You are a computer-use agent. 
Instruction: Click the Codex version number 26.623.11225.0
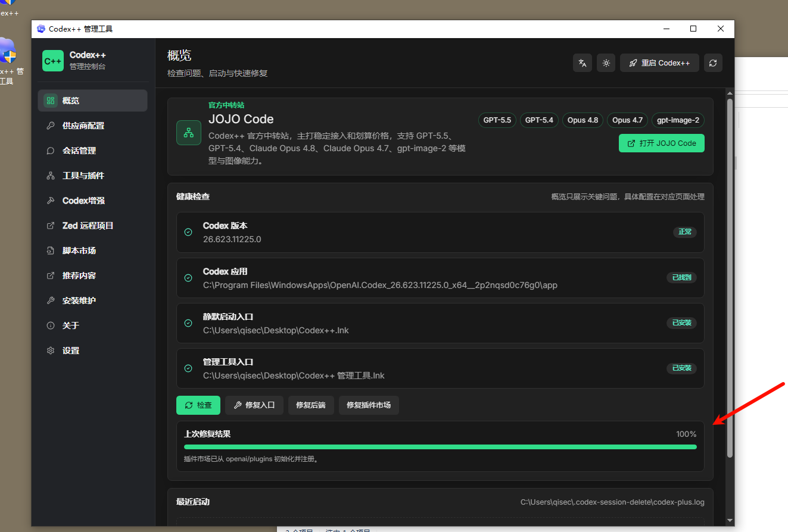click(x=232, y=239)
